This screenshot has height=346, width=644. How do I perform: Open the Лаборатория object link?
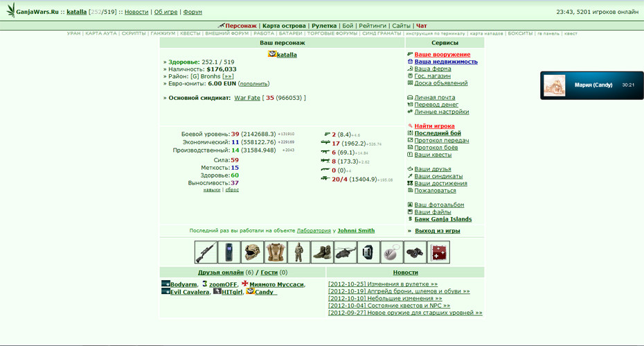pyautogui.click(x=314, y=230)
